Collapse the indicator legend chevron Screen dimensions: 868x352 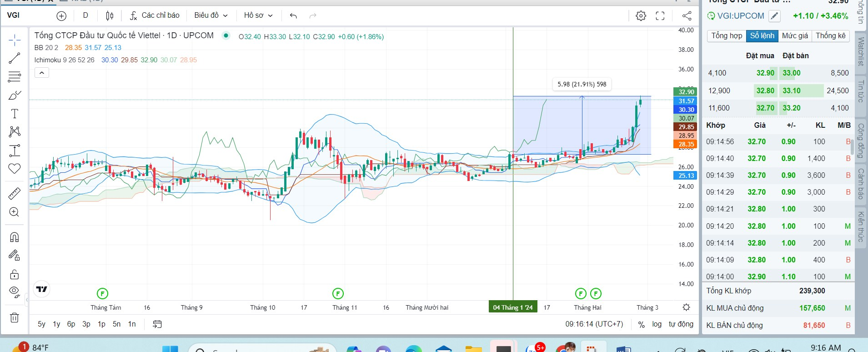pyautogui.click(x=42, y=73)
